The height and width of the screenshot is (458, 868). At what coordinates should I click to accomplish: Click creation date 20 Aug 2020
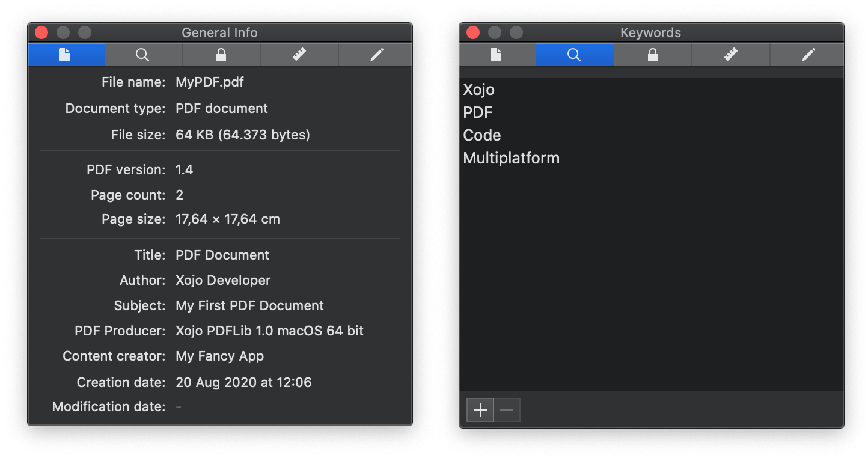(x=243, y=382)
